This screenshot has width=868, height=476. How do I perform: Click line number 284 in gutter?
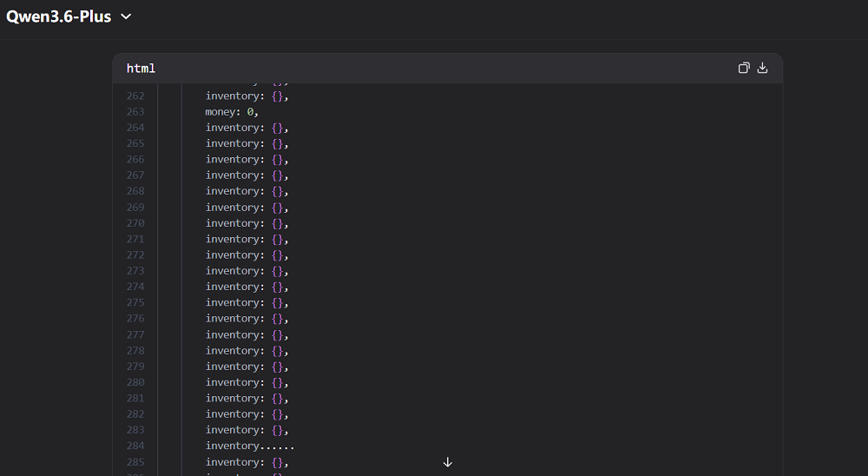click(x=135, y=446)
